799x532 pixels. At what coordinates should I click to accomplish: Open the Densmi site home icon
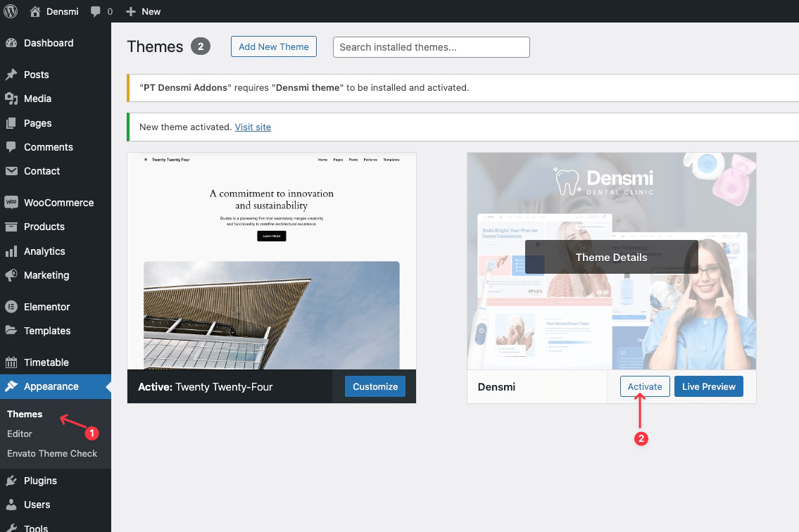[35, 11]
